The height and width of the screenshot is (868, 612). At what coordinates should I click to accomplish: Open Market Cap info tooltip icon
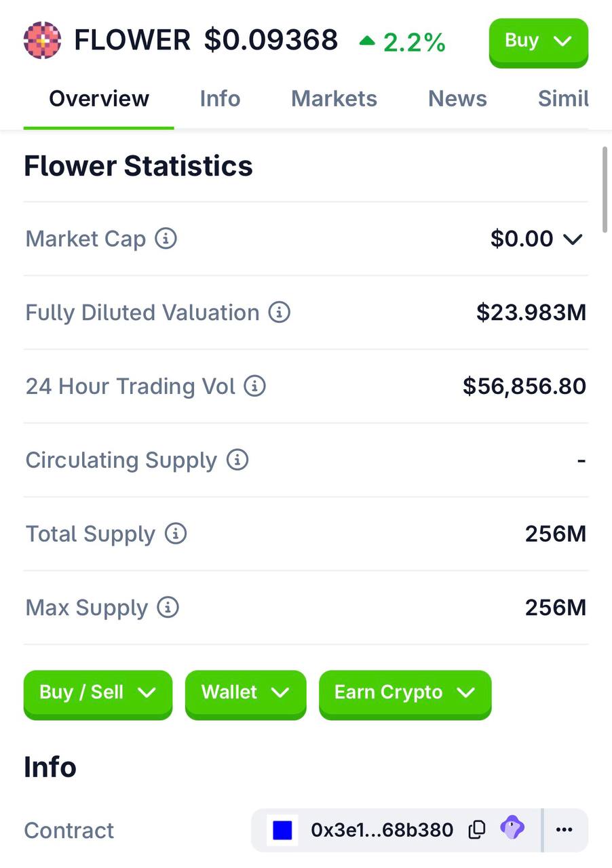click(166, 239)
